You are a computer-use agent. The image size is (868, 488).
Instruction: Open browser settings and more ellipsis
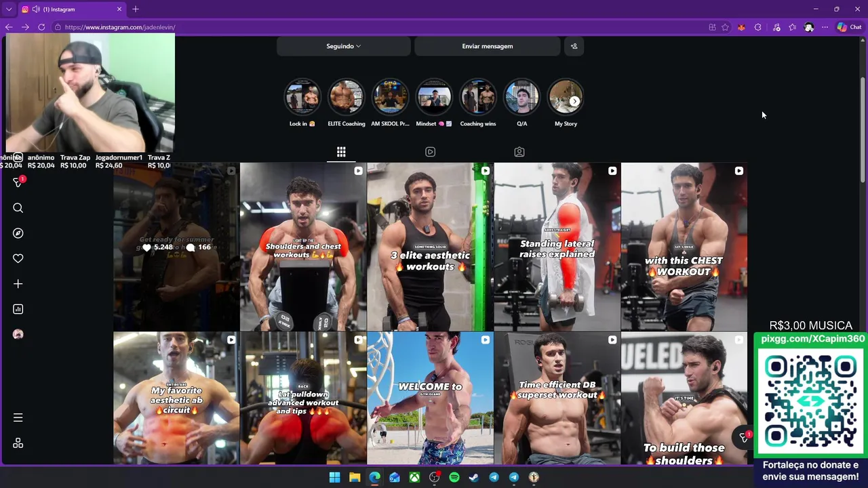coord(825,27)
